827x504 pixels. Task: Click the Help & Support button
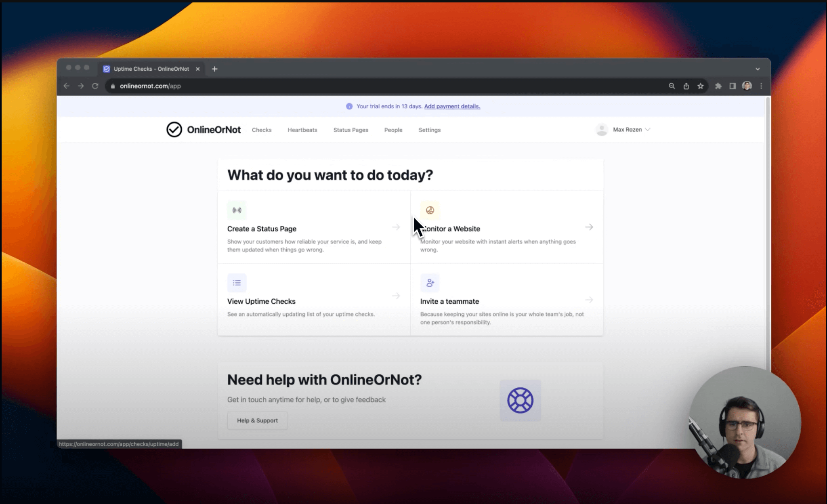258,420
